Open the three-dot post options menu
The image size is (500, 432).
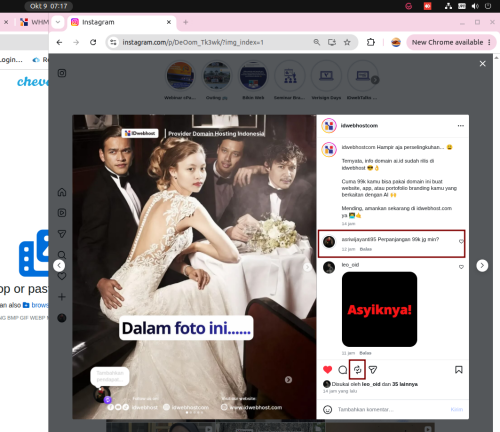(x=461, y=126)
